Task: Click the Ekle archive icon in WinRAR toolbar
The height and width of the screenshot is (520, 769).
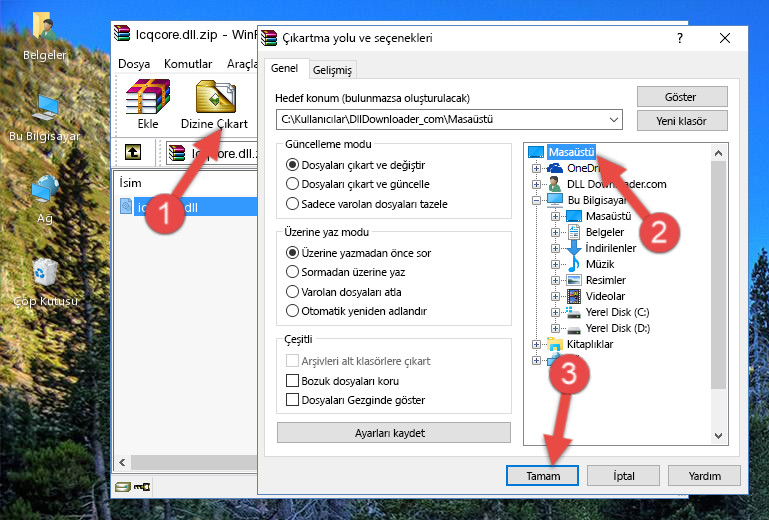Action: coord(148,96)
